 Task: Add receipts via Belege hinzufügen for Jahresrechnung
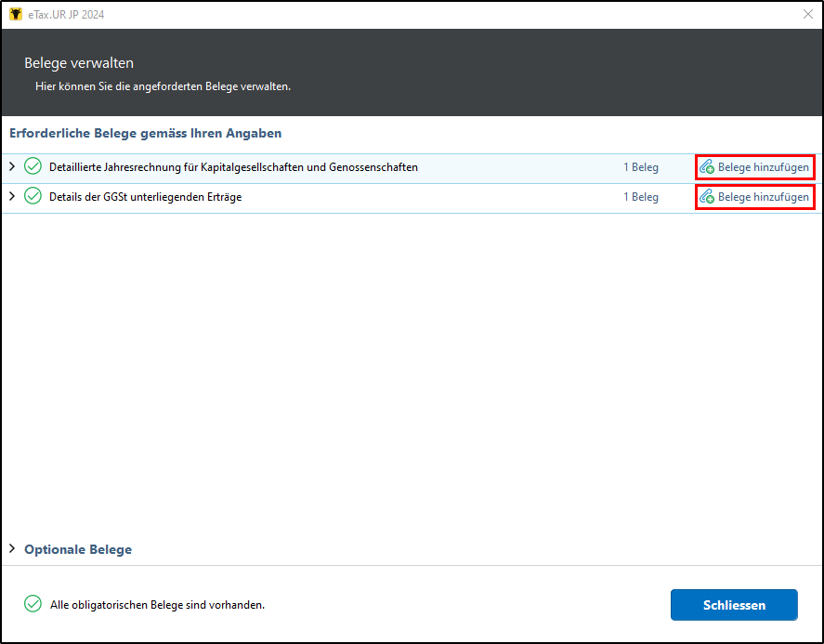tap(755, 167)
